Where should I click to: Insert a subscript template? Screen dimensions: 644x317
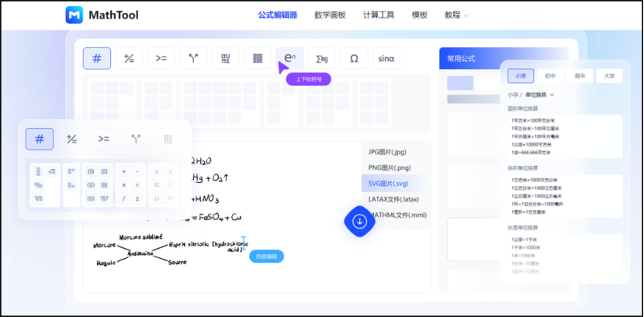click(71, 185)
